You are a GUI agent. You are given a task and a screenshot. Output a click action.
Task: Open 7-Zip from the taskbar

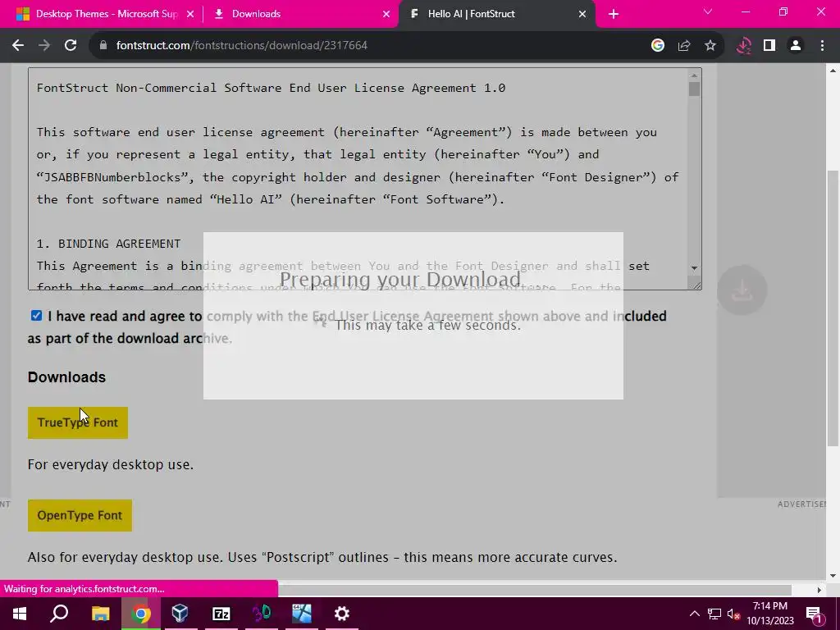pyautogui.click(x=221, y=614)
